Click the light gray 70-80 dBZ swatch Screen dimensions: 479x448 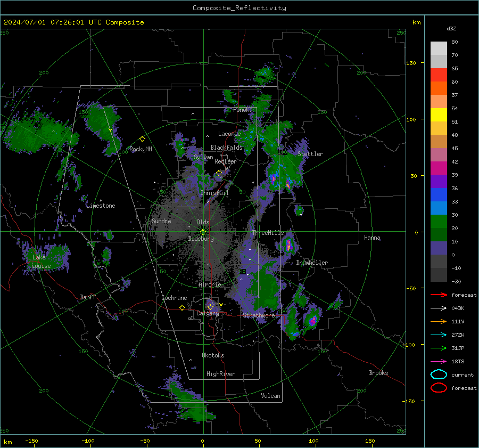[x=439, y=48]
